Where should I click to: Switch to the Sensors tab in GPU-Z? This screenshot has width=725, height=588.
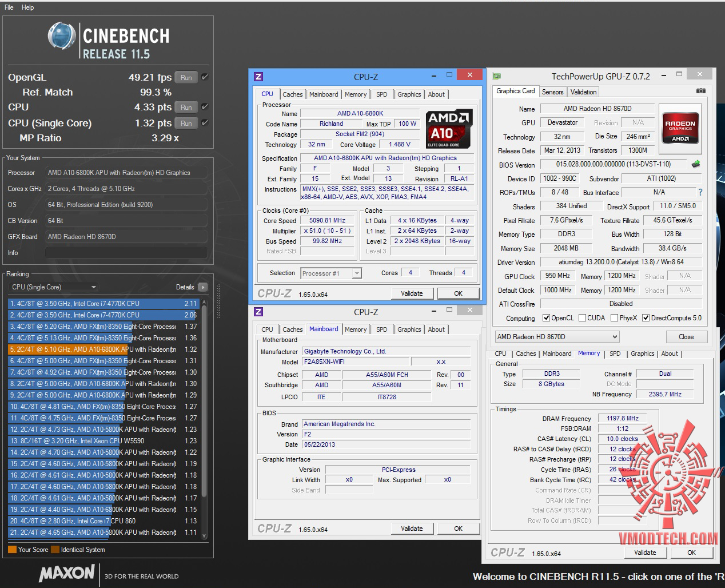click(x=553, y=92)
